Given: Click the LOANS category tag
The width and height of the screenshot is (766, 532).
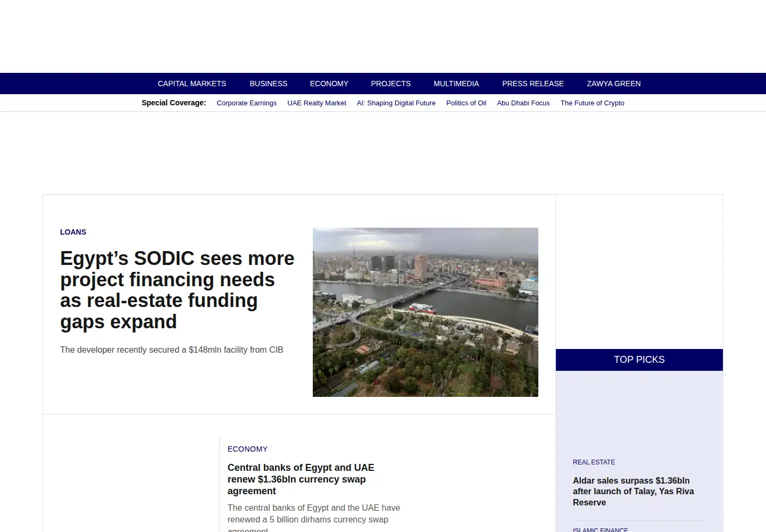Looking at the screenshot, I should pyautogui.click(x=73, y=232).
